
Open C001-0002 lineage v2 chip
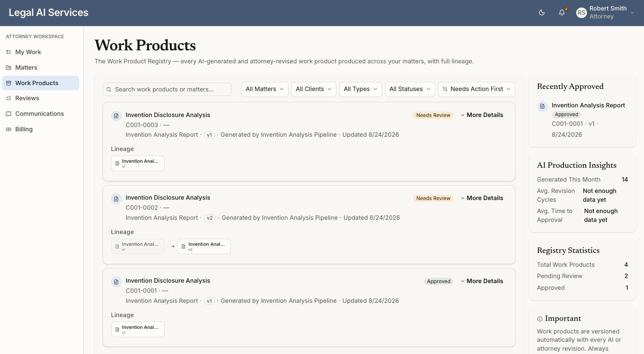(x=204, y=247)
